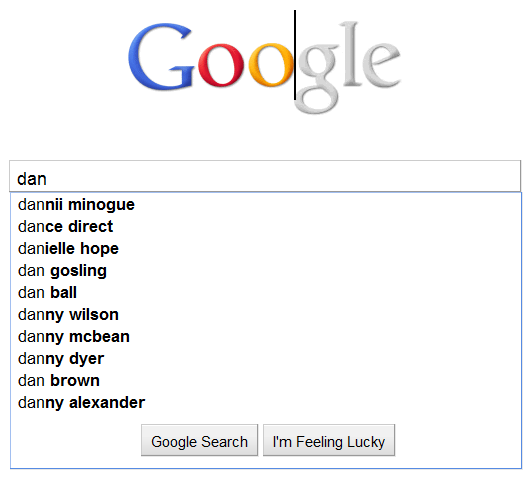Click the I'm Feeling Lucky button
This screenshot has width=532, height=479.
coord(329,440)
